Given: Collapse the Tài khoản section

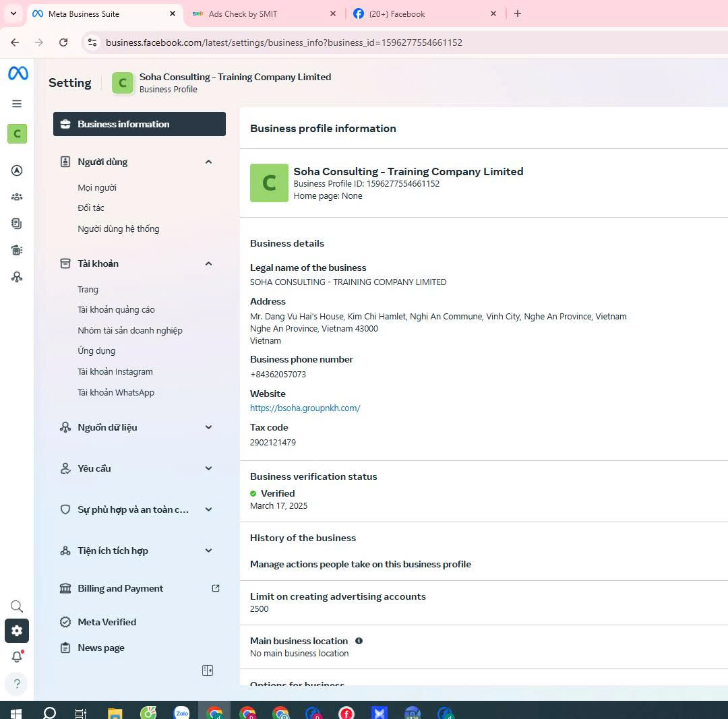Looking at the screenshot, I should point(208,263).
